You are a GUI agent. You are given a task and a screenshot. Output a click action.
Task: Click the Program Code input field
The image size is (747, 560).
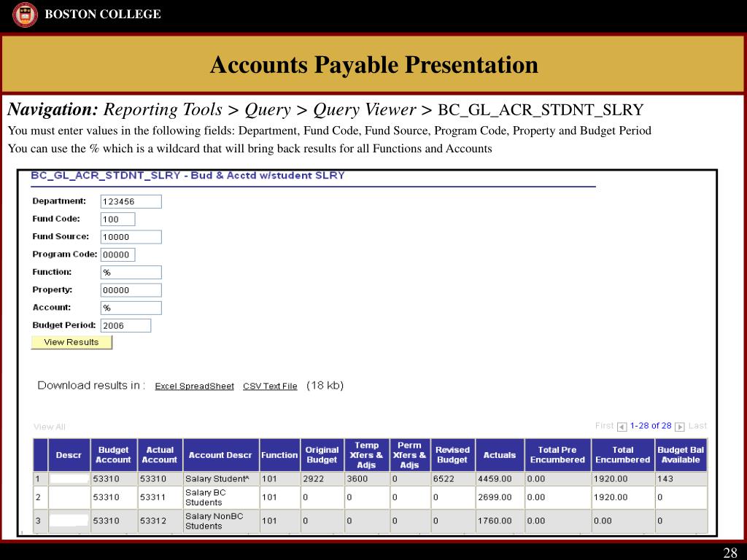117,254
